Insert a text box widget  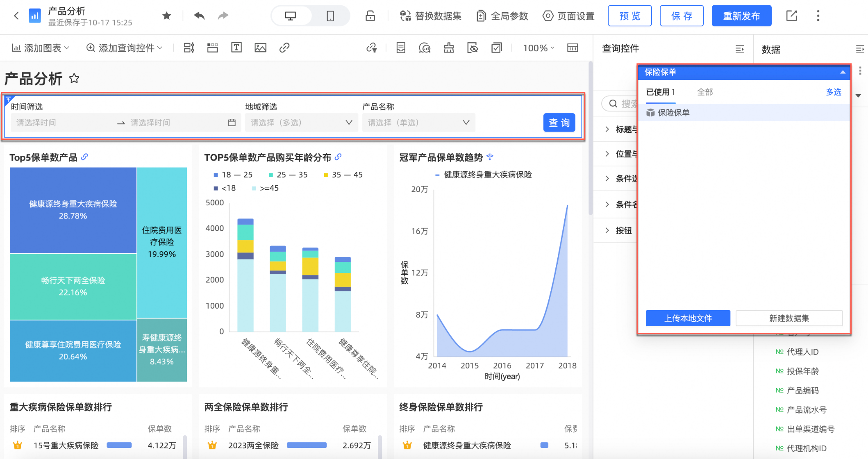[236, 48]
